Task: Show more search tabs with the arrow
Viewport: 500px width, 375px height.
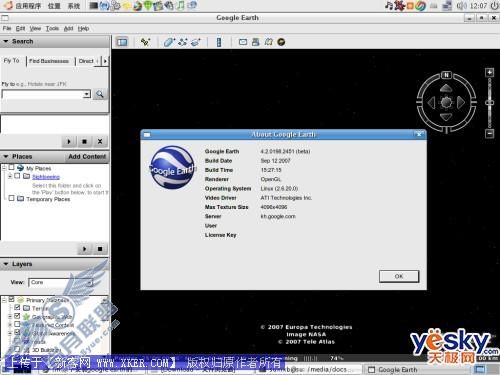Action: 105,61
